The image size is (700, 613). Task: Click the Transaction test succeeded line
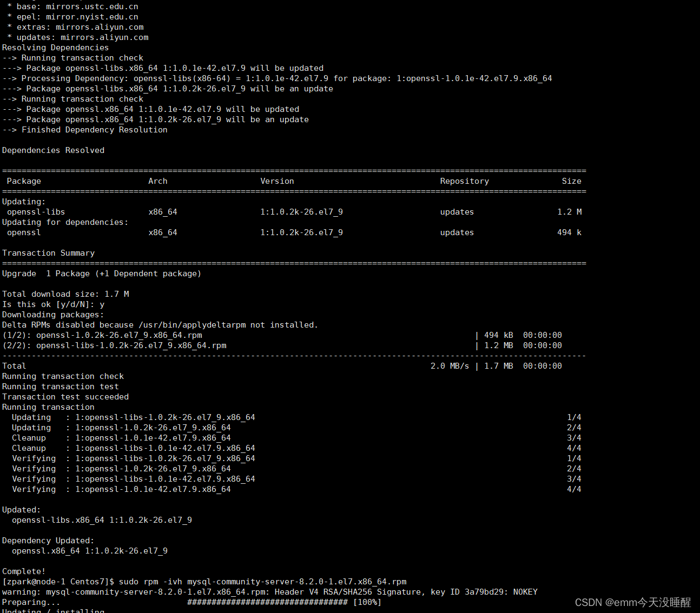(x=65, y=396)
